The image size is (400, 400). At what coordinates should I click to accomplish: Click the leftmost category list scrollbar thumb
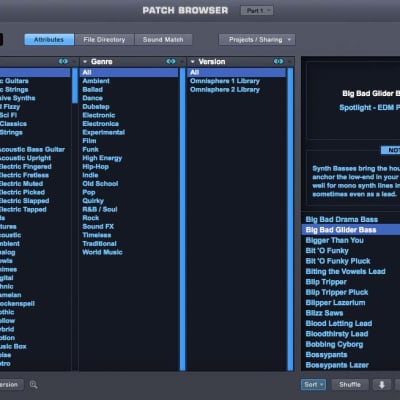[75, 86]
